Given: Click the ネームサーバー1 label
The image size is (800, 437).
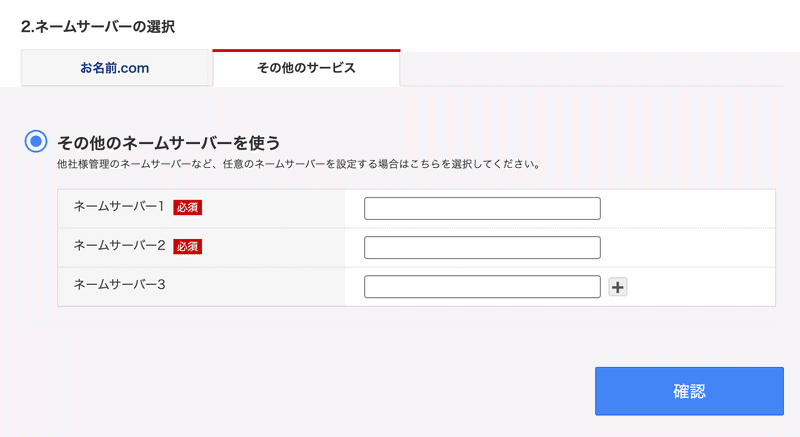Looking at the screenshot, I should click(x=118, y=206).
